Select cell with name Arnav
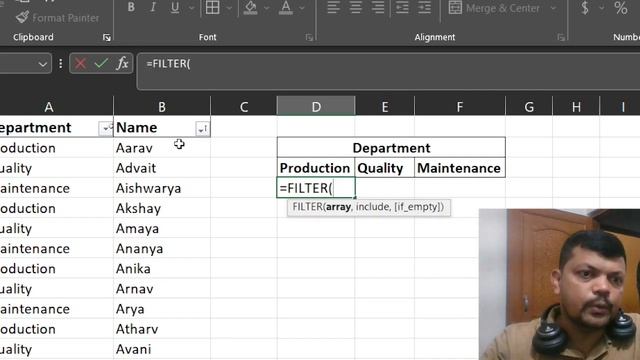This screenshot has height=360, width=640. [162, 289]
